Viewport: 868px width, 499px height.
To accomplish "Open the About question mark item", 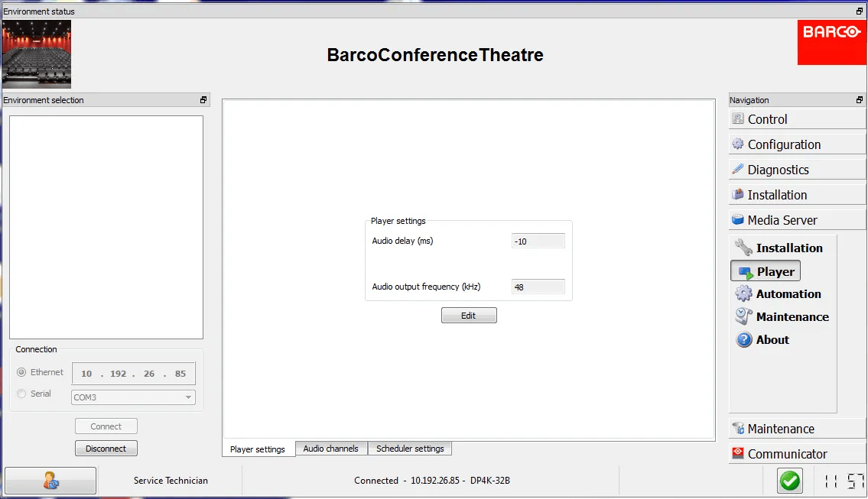I will [x=763, y=339].
